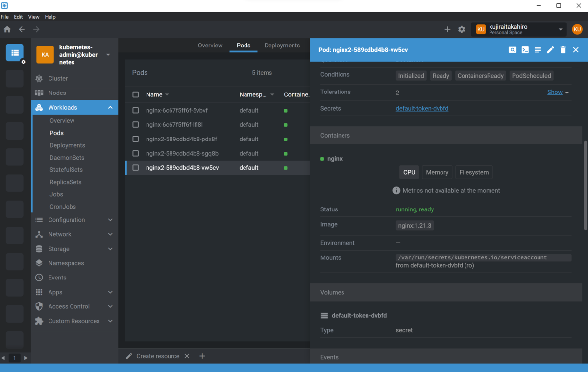Open the kujiraitakahiro Personal Space dropdown
588x372 pixels.
pos(519,29)
